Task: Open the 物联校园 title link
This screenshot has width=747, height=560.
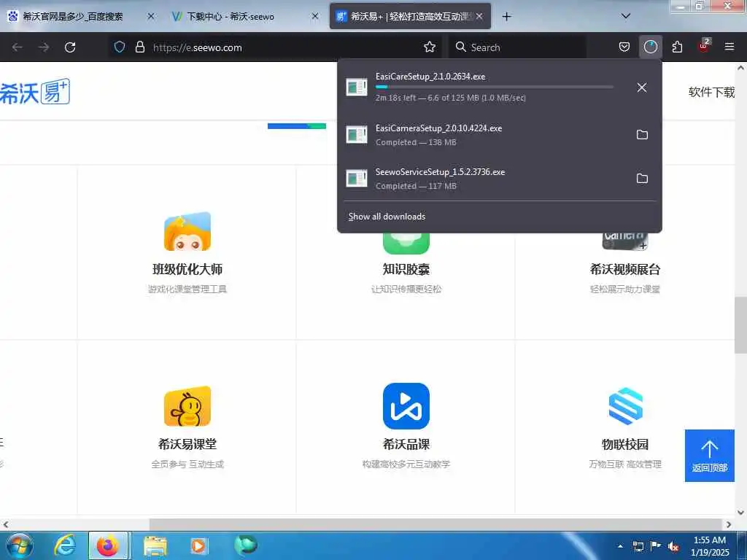Action: (x=625, y=444)
